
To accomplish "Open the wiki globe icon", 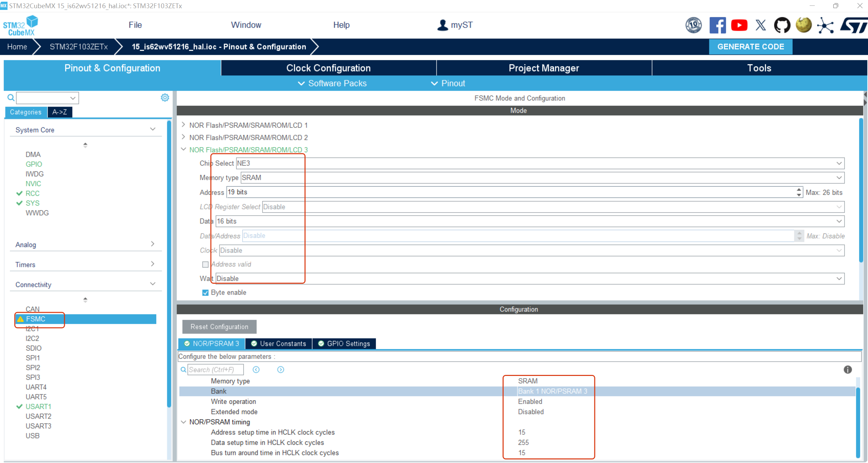I will 804,25.
